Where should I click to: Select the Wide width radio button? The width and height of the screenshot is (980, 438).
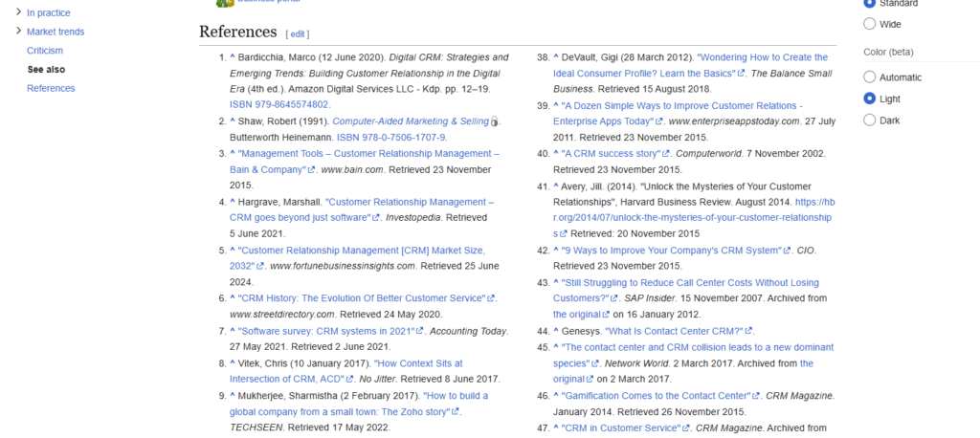point(869,24)
